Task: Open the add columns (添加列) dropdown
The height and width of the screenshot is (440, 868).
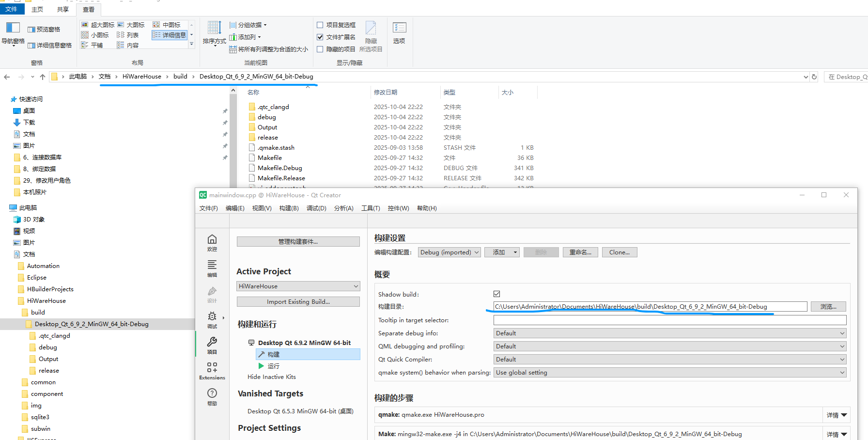Action: pos(246,37)
